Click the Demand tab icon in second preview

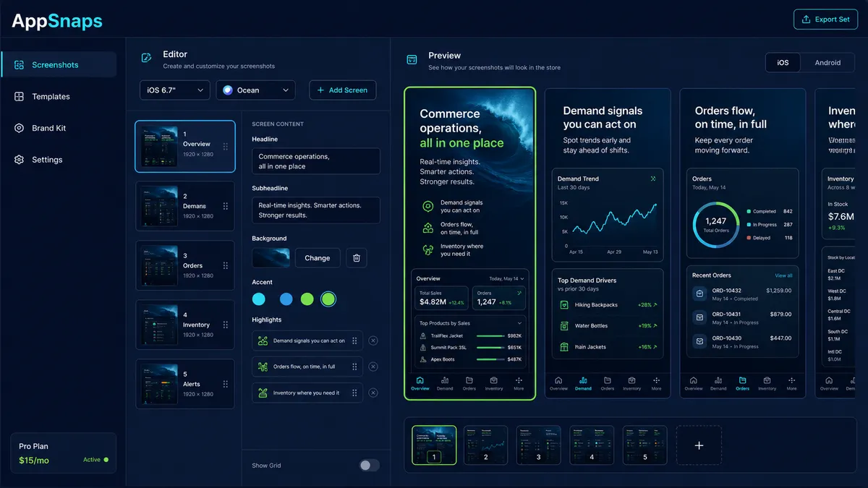click(x=583, y=380)
